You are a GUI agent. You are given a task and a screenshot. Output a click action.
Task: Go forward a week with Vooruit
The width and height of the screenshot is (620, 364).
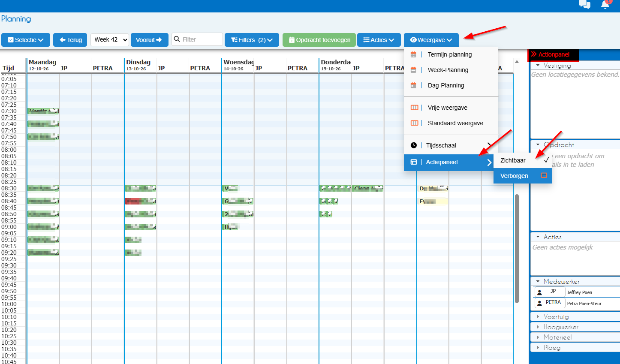149,40
